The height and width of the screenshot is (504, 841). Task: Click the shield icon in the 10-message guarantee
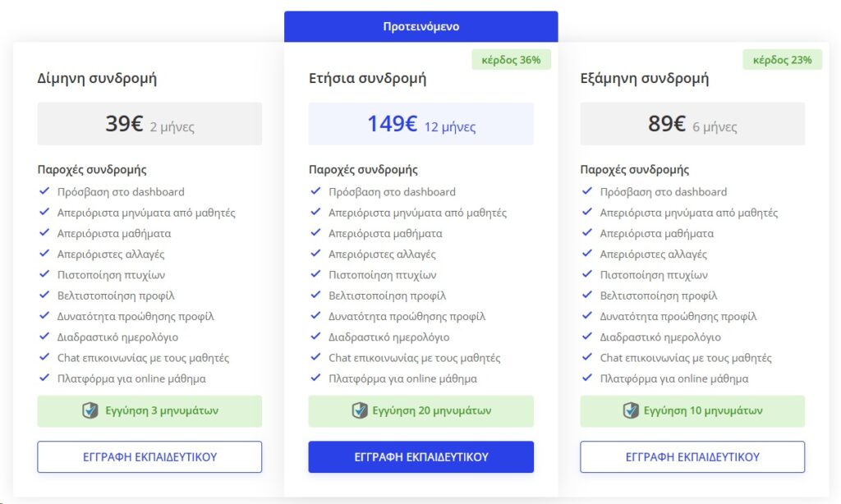(x=631, y=410)
